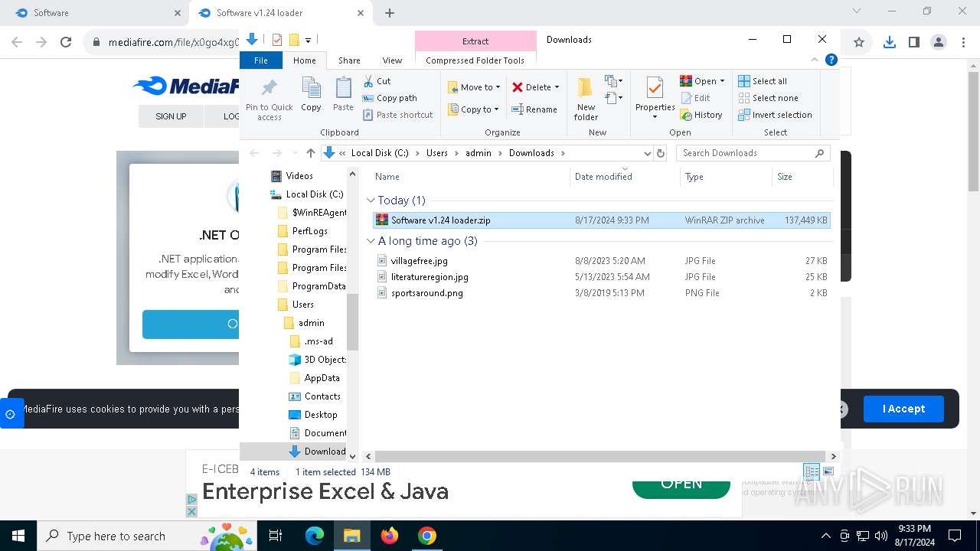Open the Windows Start menu
Viewport: 980px width, 551px height.
pyautogui.click(x=18, y=536)
